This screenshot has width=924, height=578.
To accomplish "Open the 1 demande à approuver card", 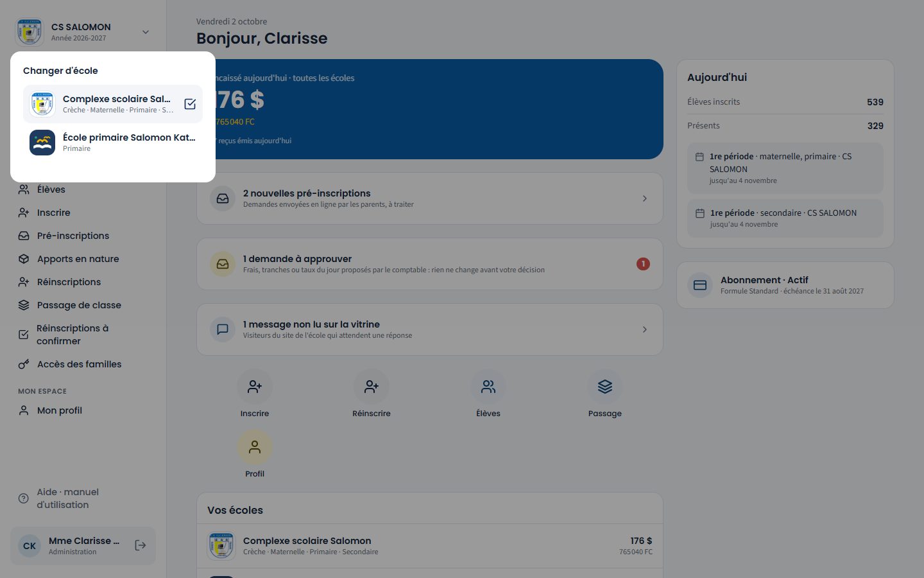I will click(x=430, y=264).
